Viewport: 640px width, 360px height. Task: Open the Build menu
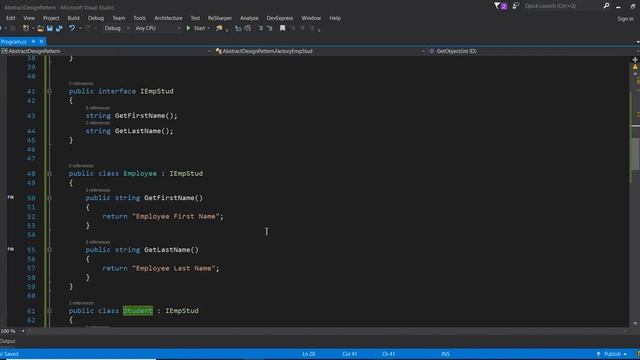pyautogui.click(x=73, y=18)
